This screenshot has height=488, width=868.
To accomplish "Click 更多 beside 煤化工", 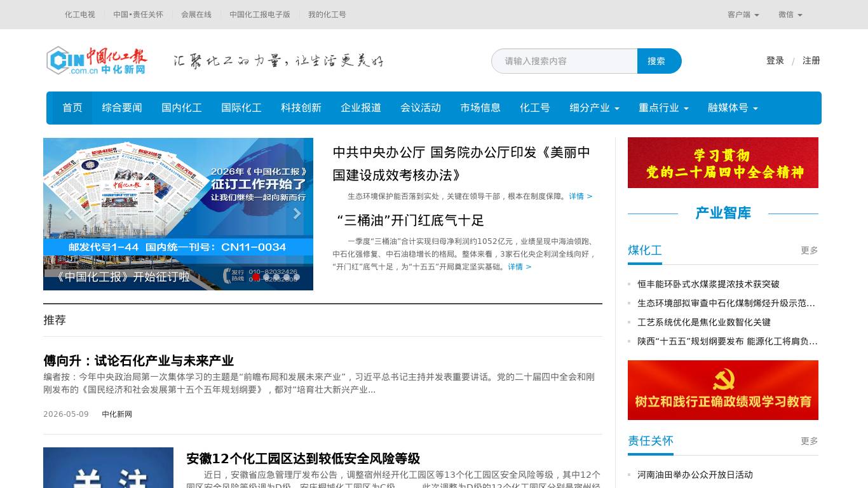I will pos(810,250).
